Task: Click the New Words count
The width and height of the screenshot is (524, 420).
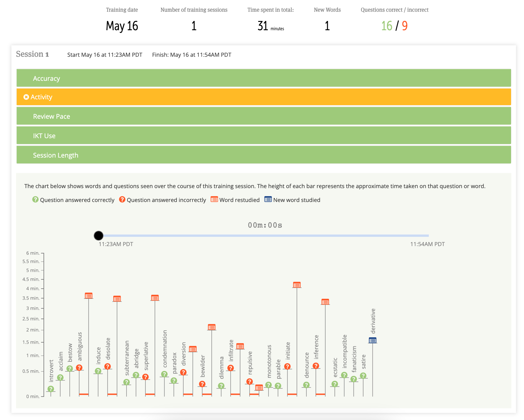Action: click(x=327, y=26)
